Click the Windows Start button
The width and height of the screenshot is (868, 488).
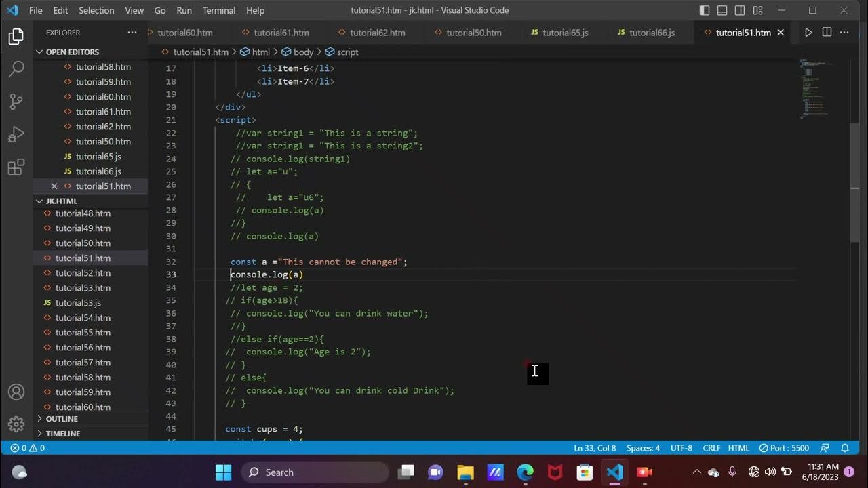(223, 472)
